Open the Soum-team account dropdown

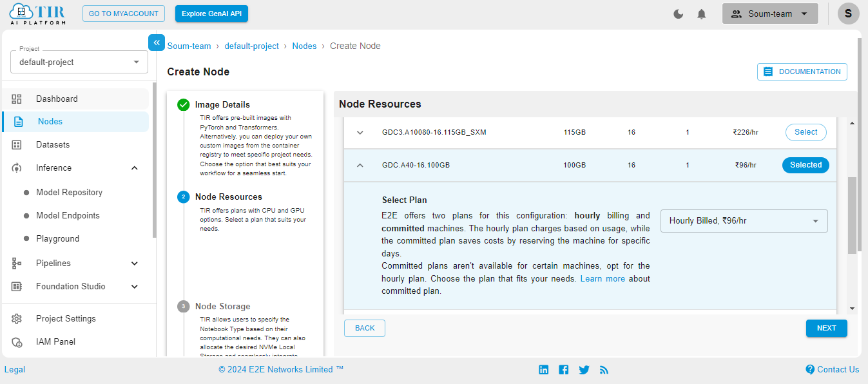coord(770,14)
